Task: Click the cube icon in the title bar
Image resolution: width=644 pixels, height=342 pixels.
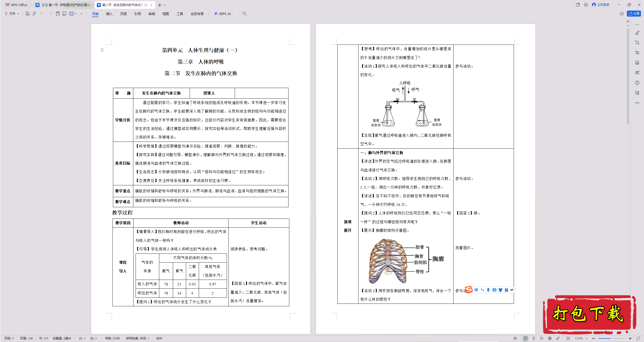Action: pyautogui.click(x=586, y=5)
